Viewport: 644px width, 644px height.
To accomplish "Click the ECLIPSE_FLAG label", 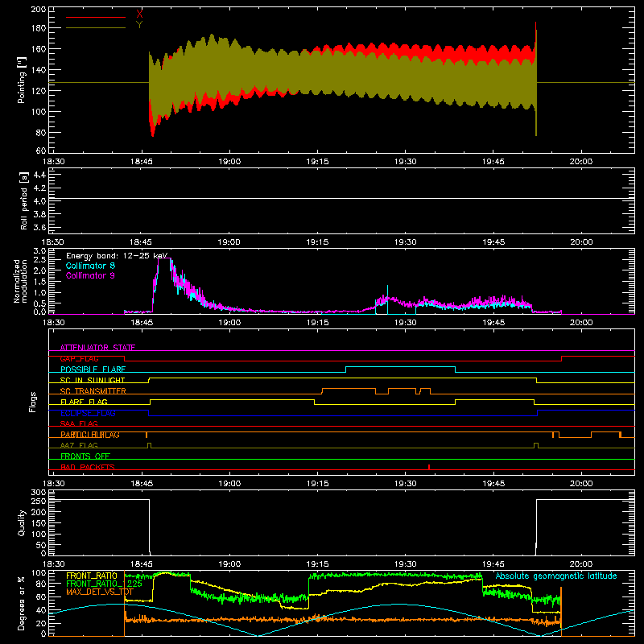I will [88, 413].
